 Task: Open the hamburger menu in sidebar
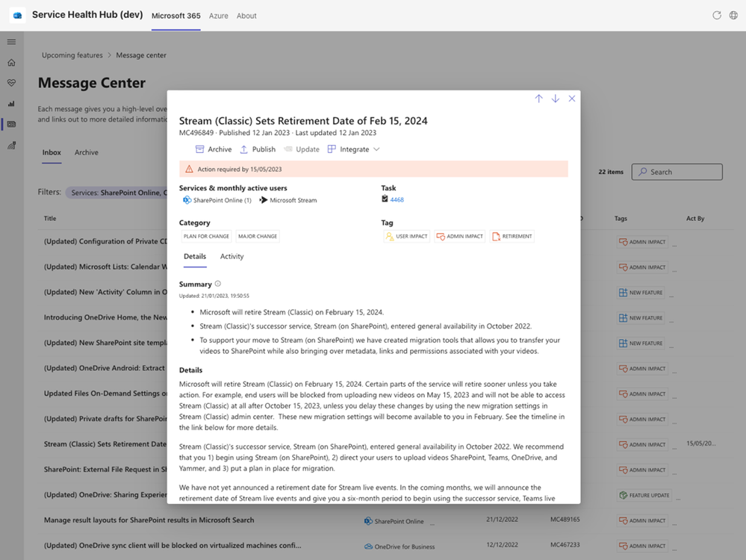11,42
